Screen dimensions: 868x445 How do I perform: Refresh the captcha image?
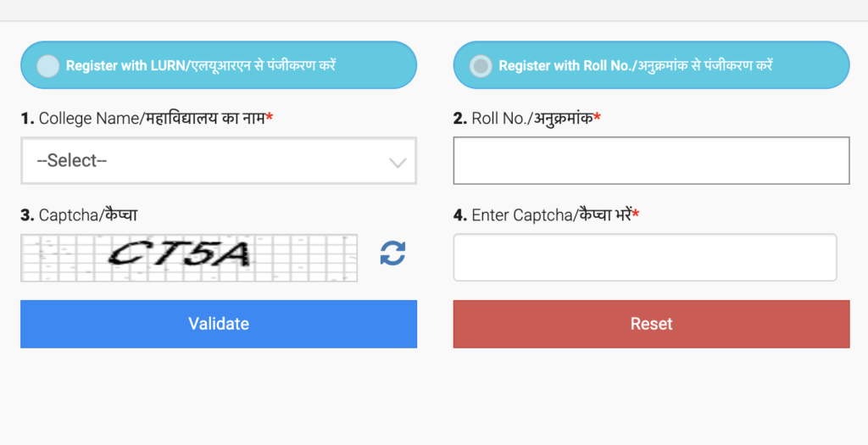(393, 253)
